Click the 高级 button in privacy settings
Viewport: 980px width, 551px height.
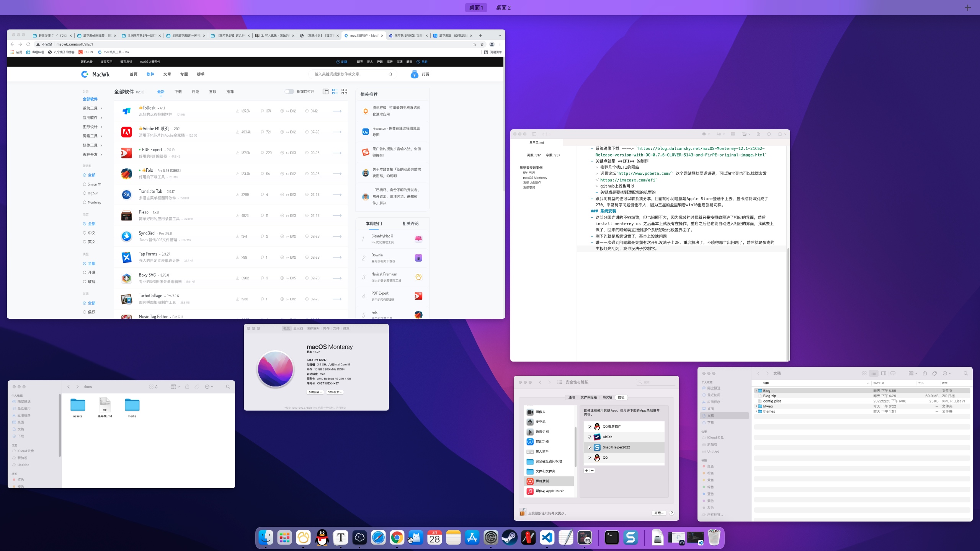coord(658,513)
